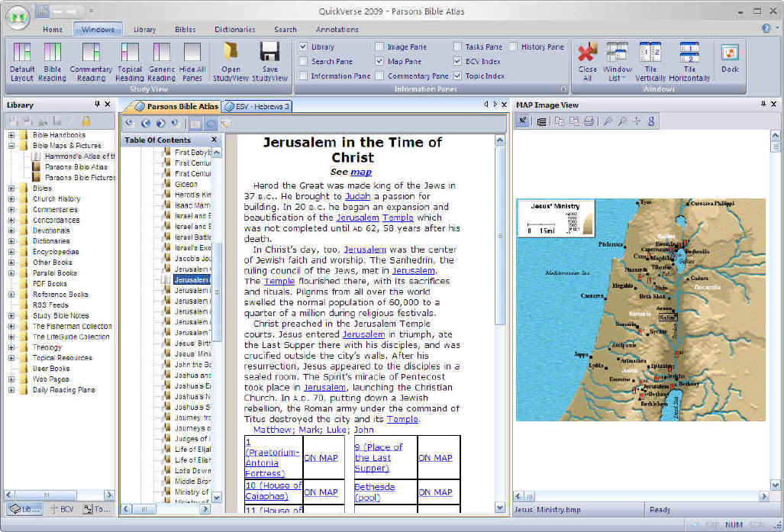Screen dimensions: 784x532
Task: Expand the Dictionaries folder in Library
Action: click(x=11, y=241)
